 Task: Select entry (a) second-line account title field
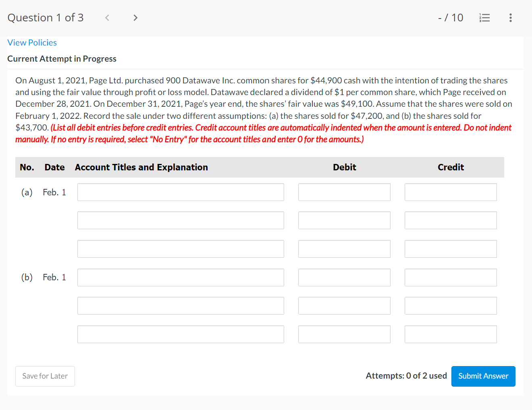tap(181, 220)
